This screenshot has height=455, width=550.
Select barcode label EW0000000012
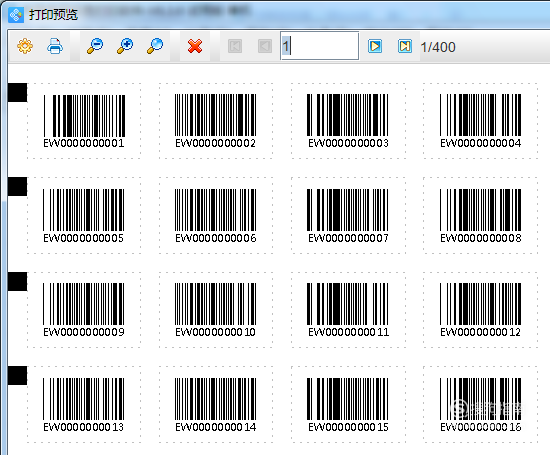[x=481, y=309]
